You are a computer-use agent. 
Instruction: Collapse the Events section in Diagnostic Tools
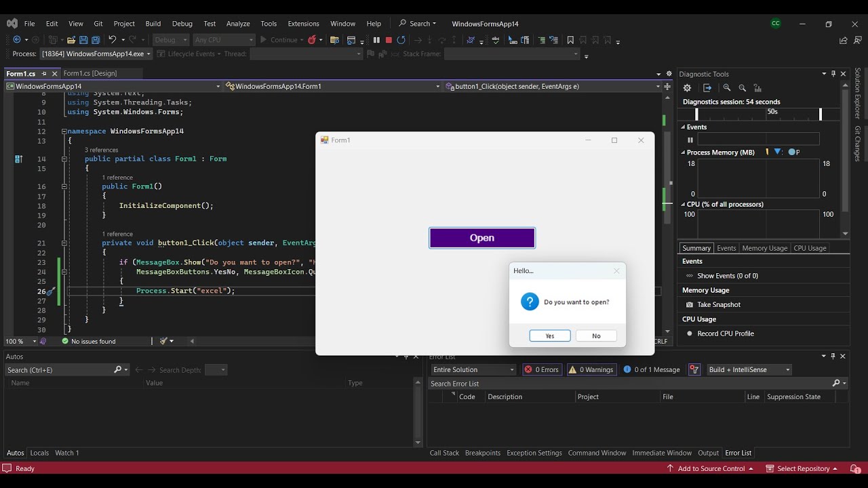pyautogui.click(x=684, y=127)
